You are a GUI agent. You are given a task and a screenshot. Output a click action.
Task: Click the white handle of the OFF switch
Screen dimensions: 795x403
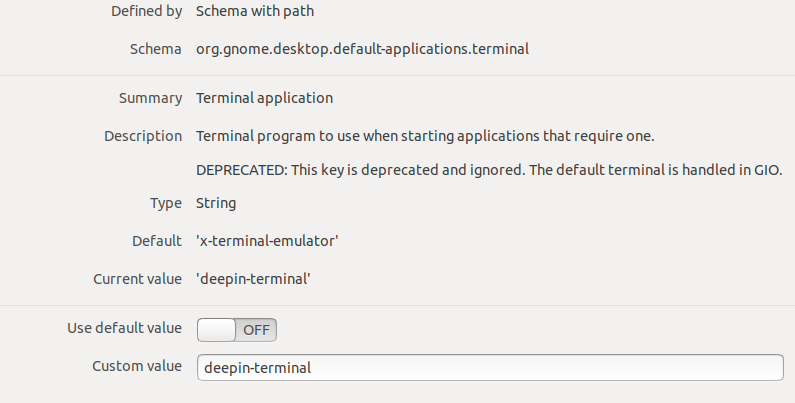coord(217,330)
